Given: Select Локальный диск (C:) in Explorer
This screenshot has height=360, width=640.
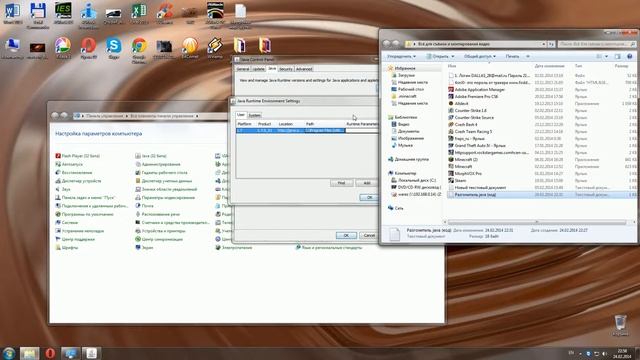Looking at the screenshot, I should pos(413,180).
